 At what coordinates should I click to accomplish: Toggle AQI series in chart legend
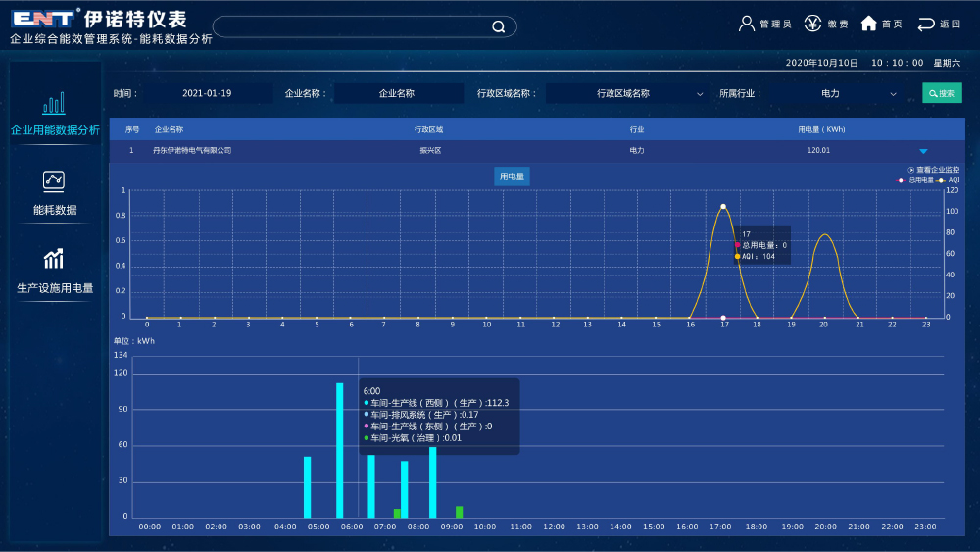[947, 180]
